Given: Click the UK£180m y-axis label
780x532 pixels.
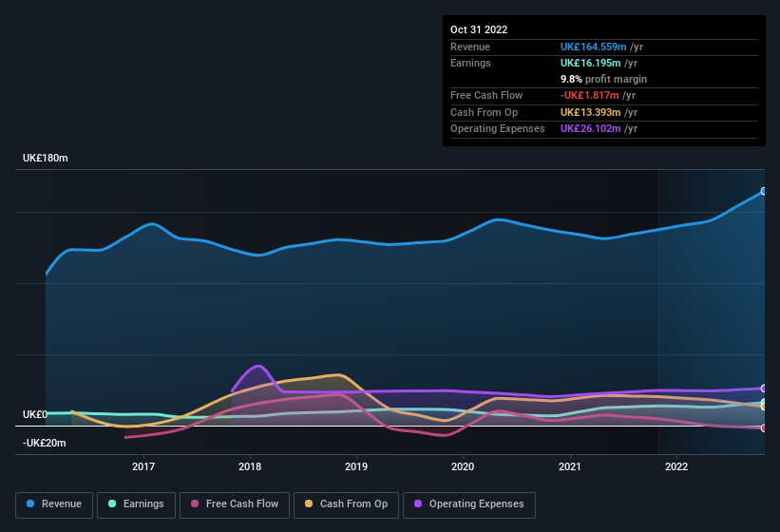Looking at the screenshot, I should pos(45,159).
